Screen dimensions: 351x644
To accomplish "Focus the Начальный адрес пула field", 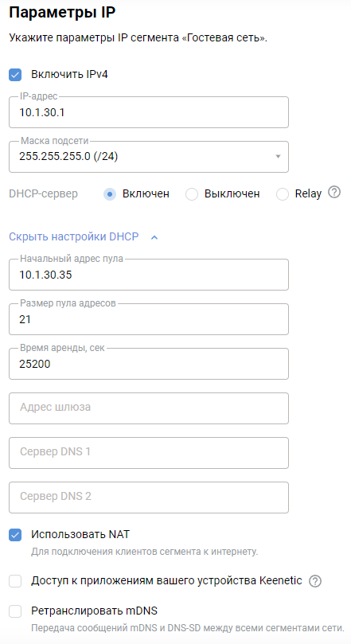I will tap(149, 275).
